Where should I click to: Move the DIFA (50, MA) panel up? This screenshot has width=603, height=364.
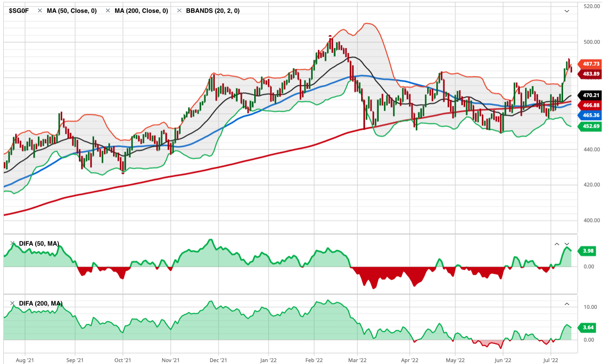[x=557, y=244]
